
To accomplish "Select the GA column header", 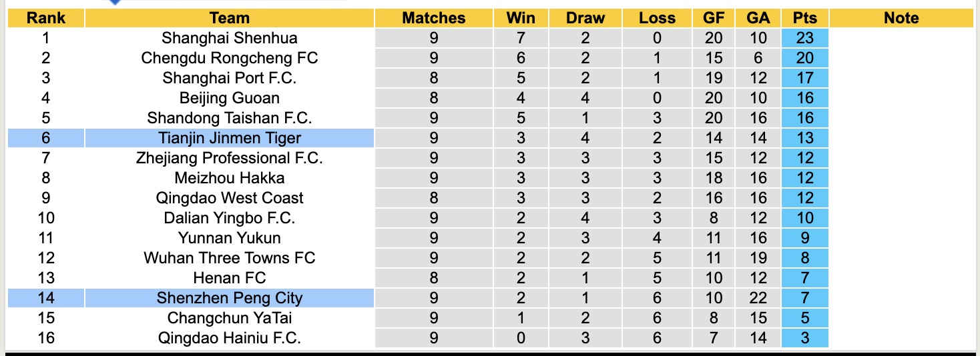I will [x=758, y=18].
